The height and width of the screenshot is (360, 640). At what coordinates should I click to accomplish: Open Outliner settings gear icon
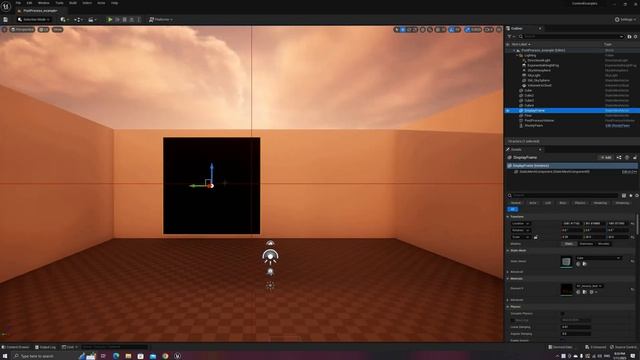click(x=636, y=37)
